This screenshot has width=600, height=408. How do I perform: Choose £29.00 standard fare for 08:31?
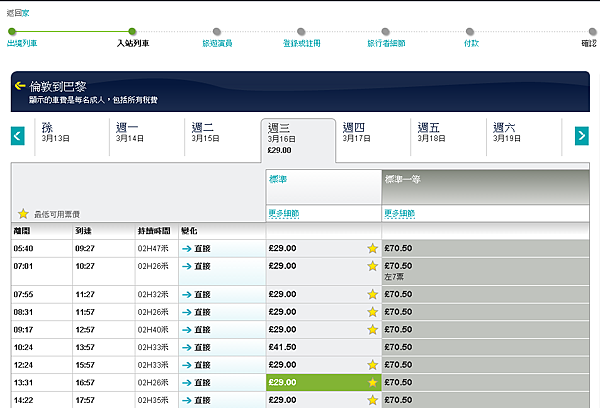(x=323, y=312)
